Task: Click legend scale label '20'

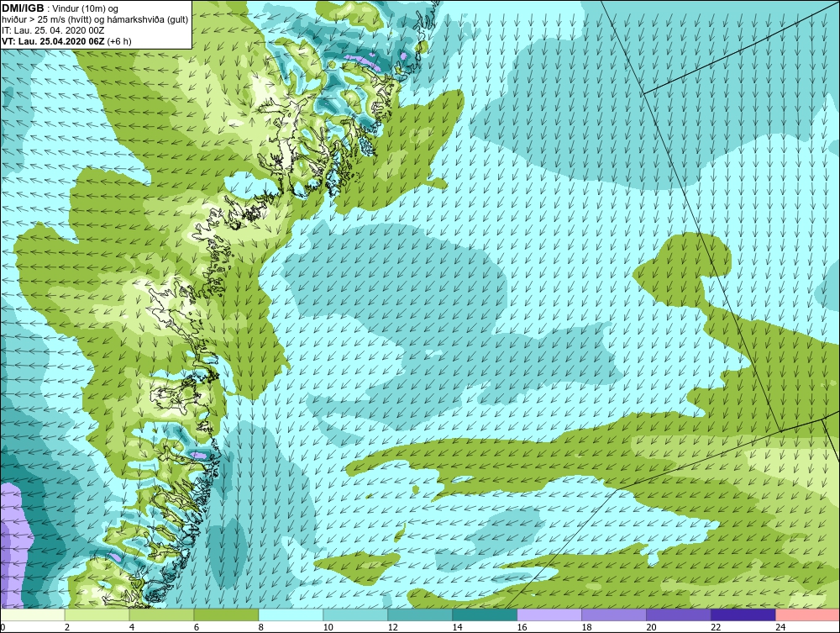Action: pyautogui.click(x=652, y=627)
